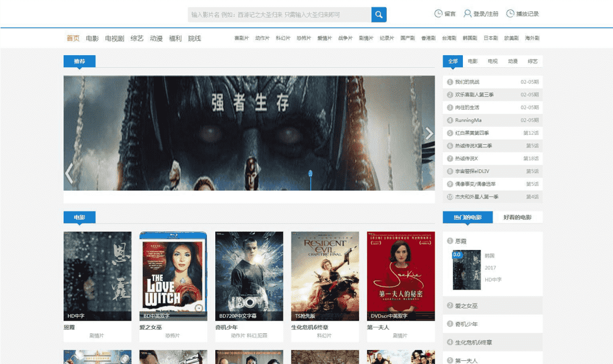The height and width of the screenshot is (364, 613).
Task: Advance carousel with the right arrow chevron
Action: click(429, 133)
